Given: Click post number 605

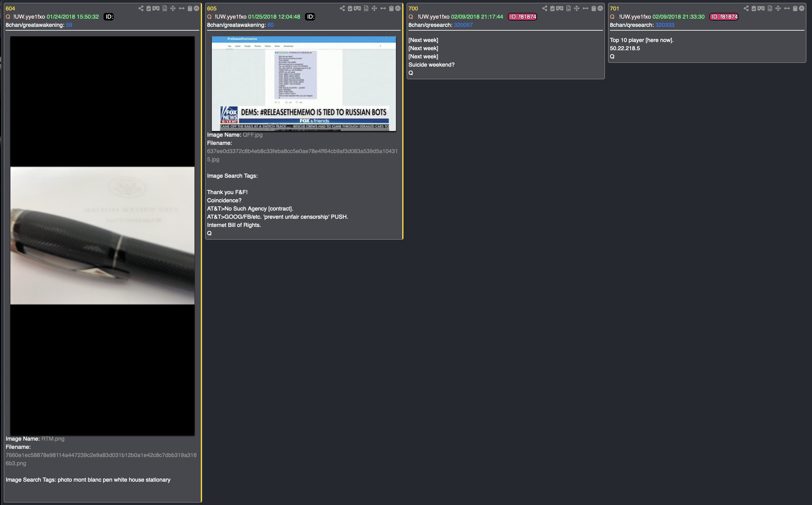Looking at the screenshot, I should tap(212, 8).
